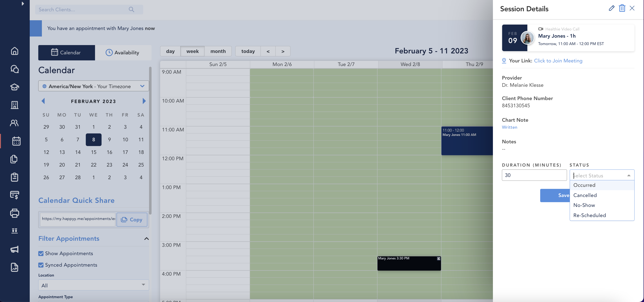Open the Chats icon in the sidebar
The height and width of the screenshot is (302, 644).
14,69
